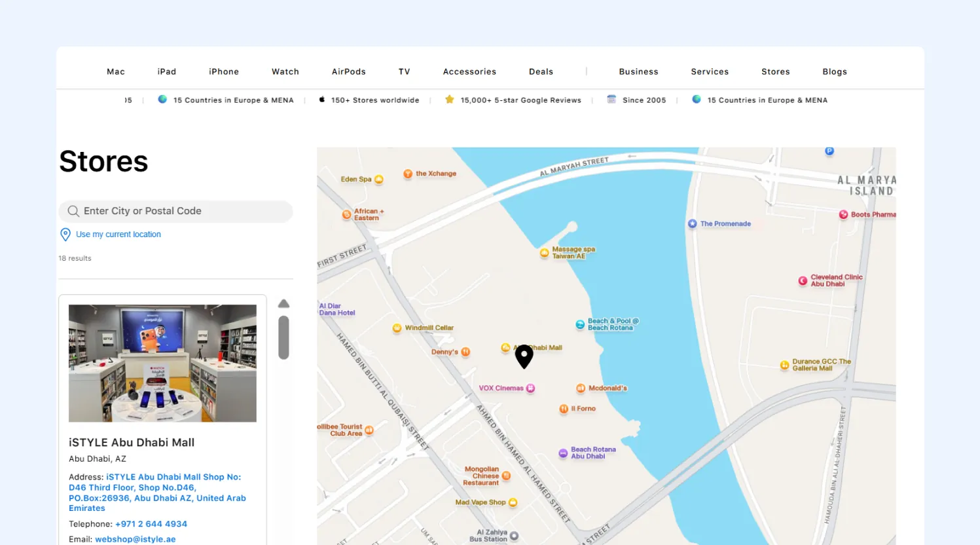Image resolution: width=980 pixels, height=545 pixels.
Task: Click the location pin icon beside current location
Action: pos(65,235)
